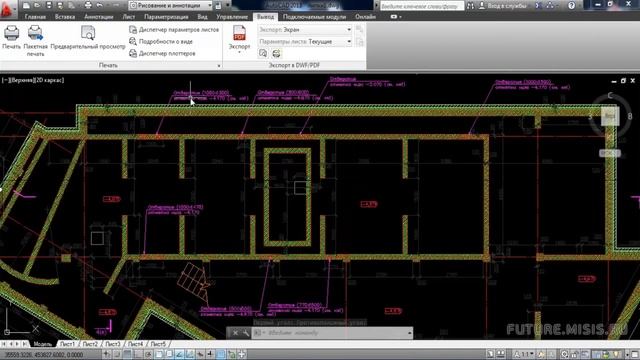The height and width of the screenshot is (360, 640).
Task: Click the command line wrench settings icon
Action: pos(246,333)
